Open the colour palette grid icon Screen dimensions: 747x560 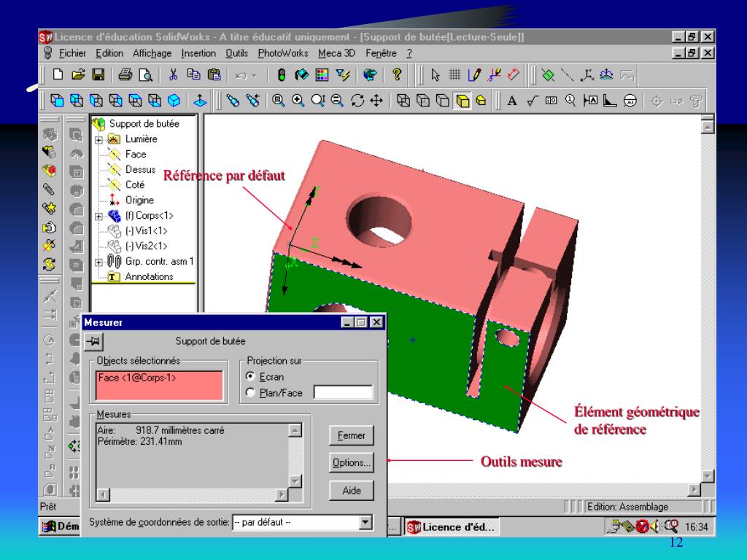[322, 75]
